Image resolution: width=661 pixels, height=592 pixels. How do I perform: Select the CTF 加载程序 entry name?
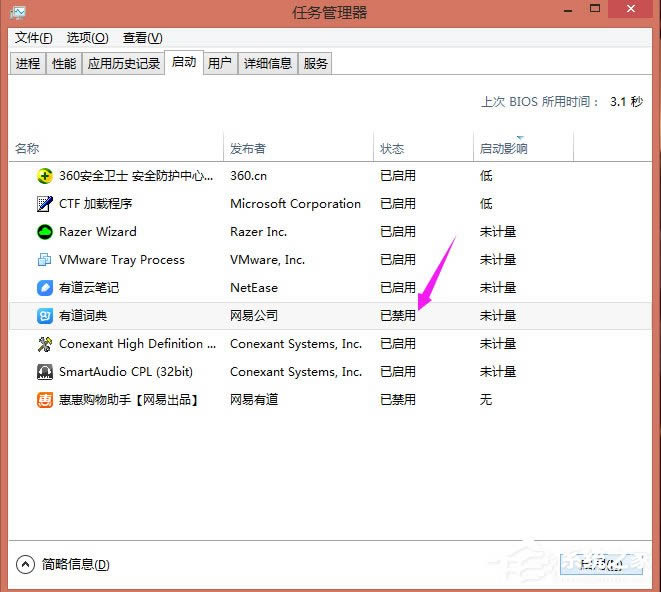tap(96, 204)
